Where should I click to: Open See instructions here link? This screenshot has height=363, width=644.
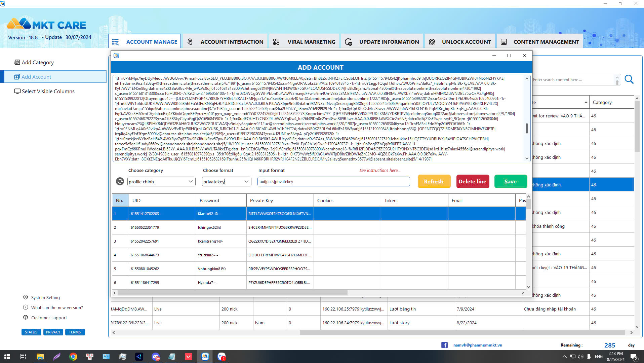(x=380, y=170)
